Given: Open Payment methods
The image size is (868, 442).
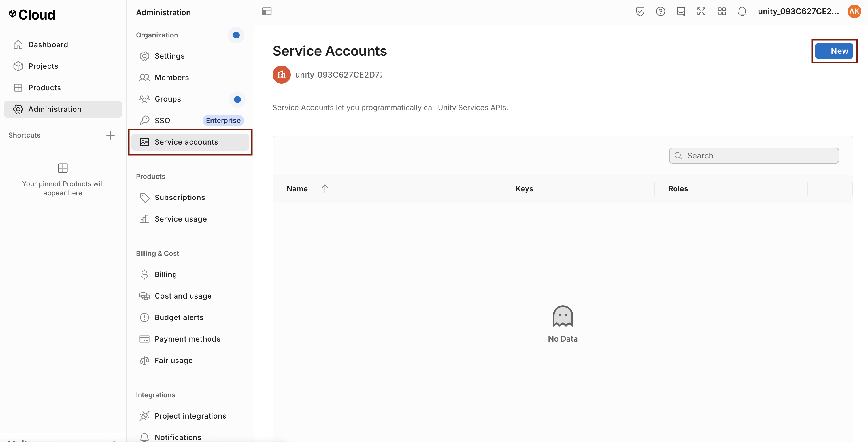Looking at the screenshot, I should [190, 339].
